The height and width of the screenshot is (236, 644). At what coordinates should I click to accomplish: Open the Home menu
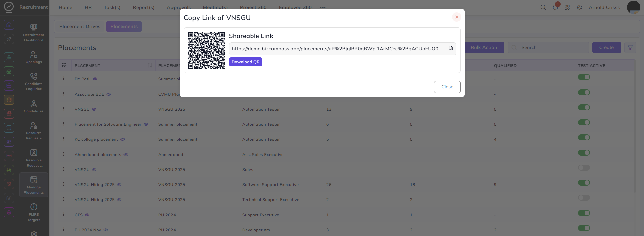(x=65, y=7)
